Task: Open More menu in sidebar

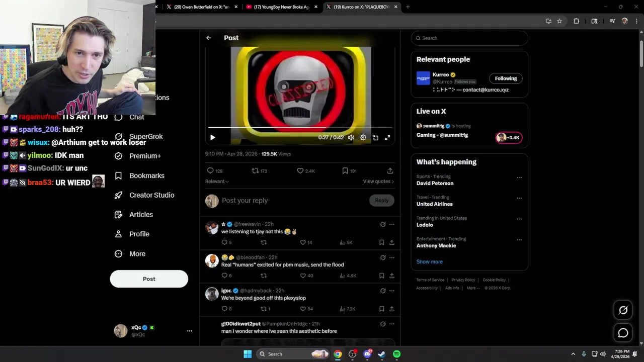Action: coord(130,254)
